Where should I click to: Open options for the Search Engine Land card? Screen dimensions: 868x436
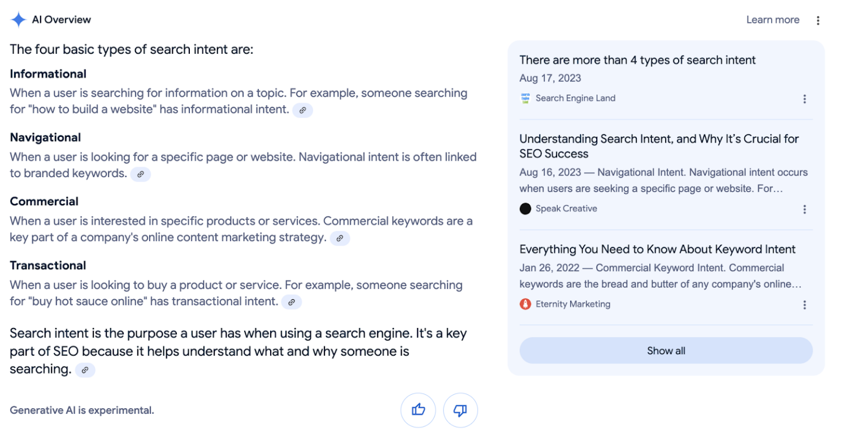(805, 98)
